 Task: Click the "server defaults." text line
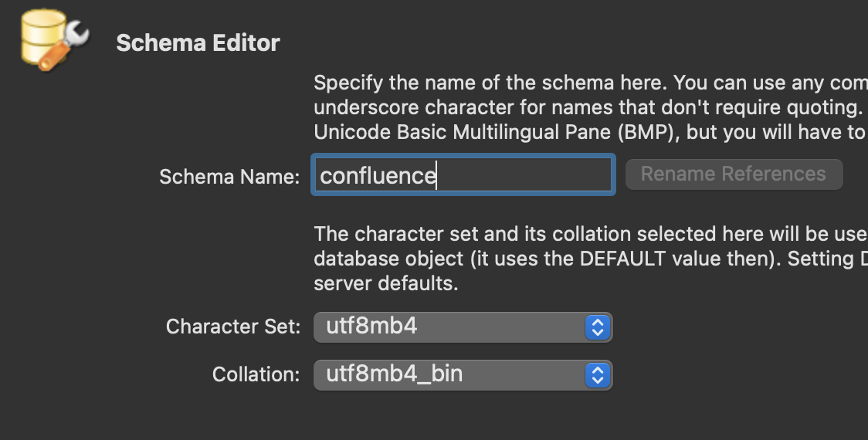pyautogui.click(x=386, y=283)
